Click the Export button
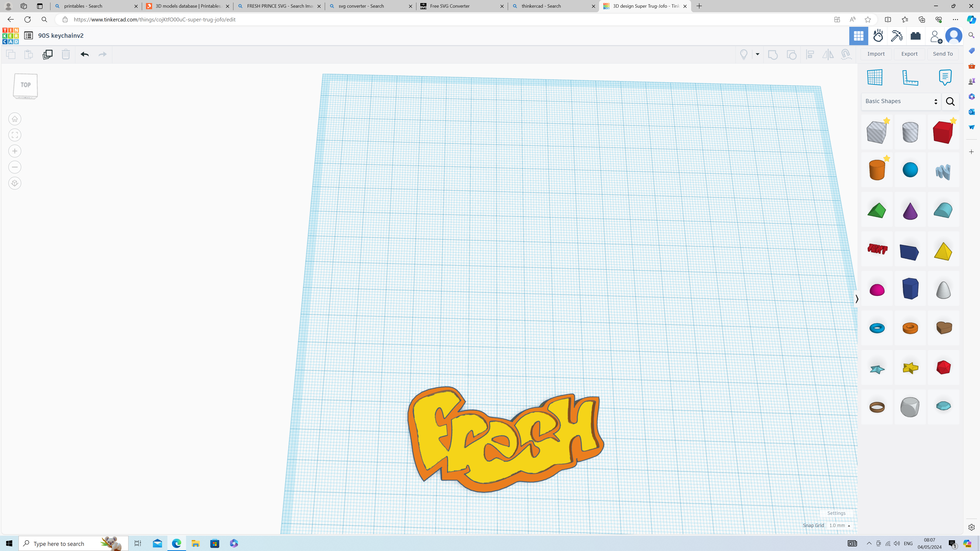 910,54
